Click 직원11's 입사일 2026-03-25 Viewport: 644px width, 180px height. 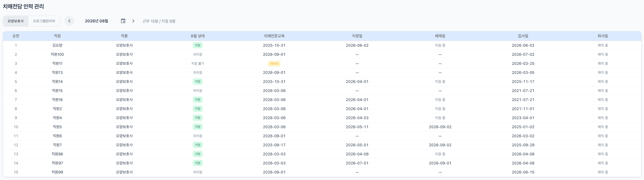(x=523, y=63)
